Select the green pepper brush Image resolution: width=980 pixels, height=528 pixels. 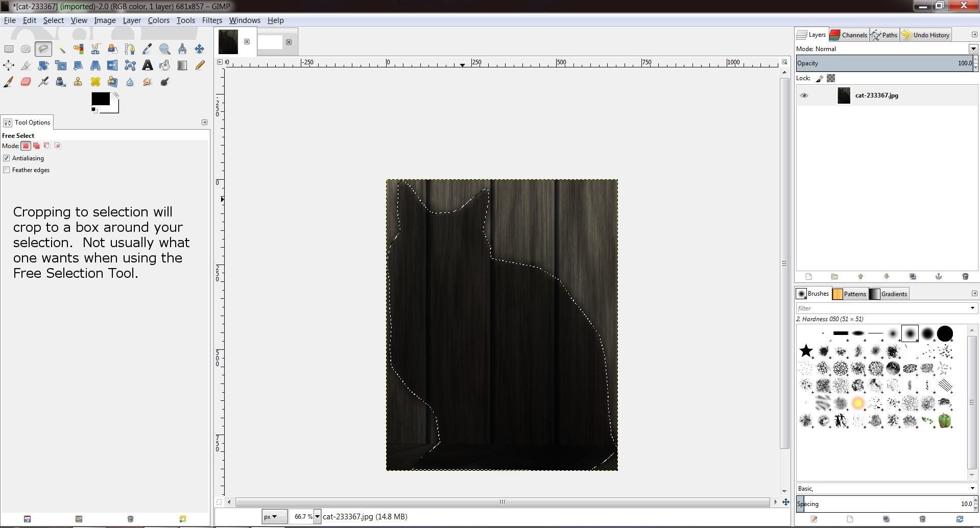945,421
